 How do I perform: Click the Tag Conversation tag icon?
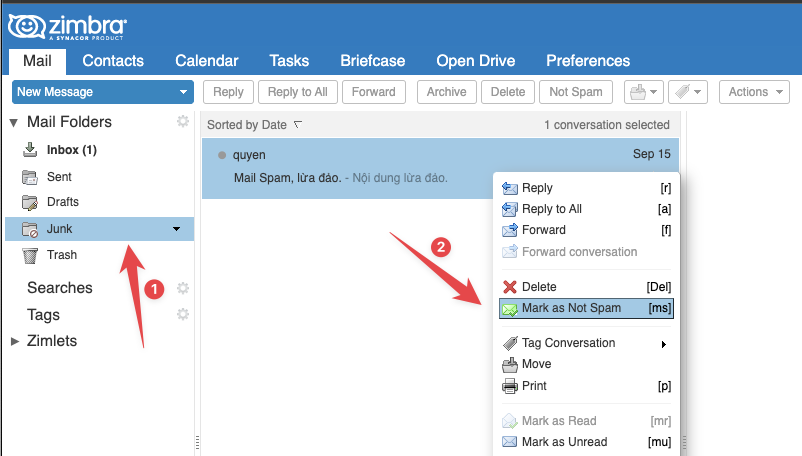coord(510,343)
